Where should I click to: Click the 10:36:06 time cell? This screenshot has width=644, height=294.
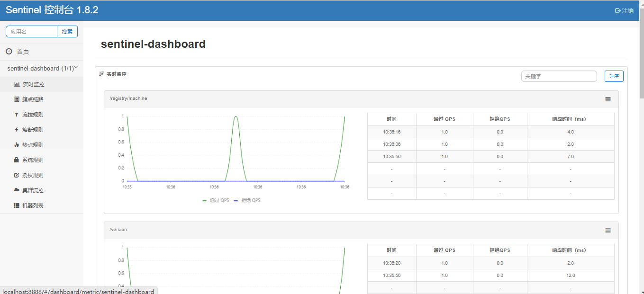pos(392,144)
